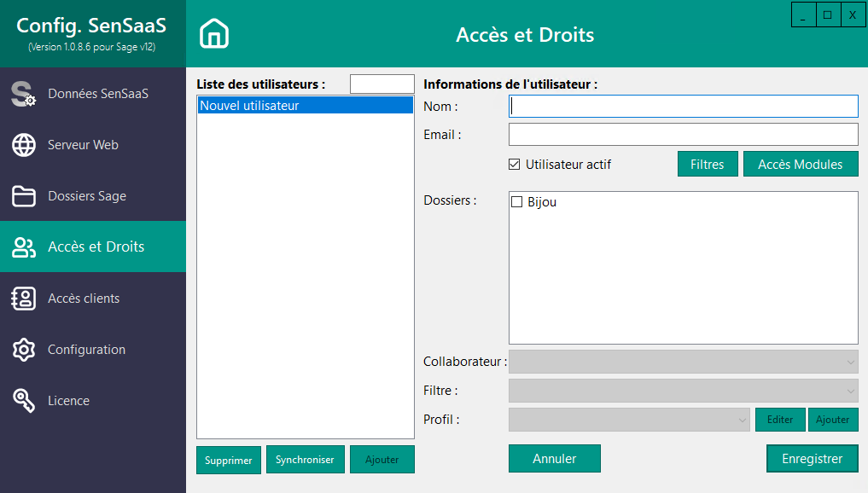Image resolution: width=868 pixels, height=493 pixels.
Task: Open Serveur Web via its globe icon
Action: [25, 144]
